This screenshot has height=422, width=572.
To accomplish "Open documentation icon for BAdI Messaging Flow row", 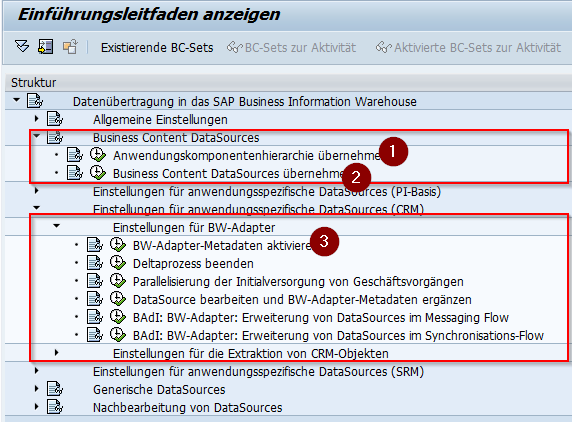I will tap(95, 317).
